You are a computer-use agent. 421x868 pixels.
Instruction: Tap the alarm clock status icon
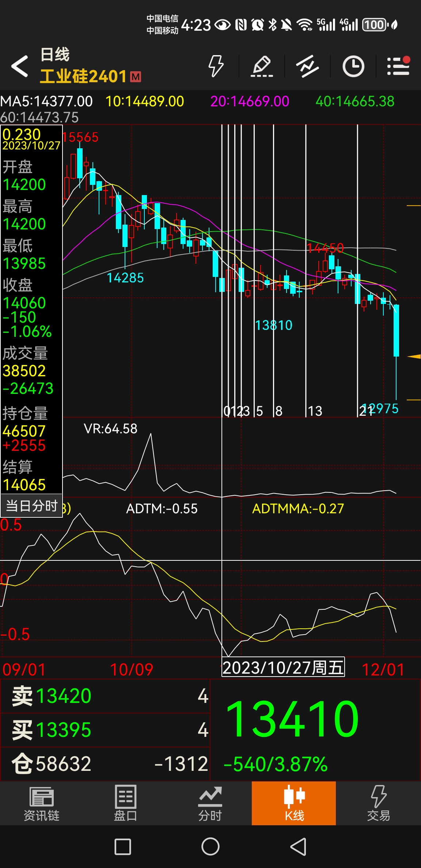(258, 25)
